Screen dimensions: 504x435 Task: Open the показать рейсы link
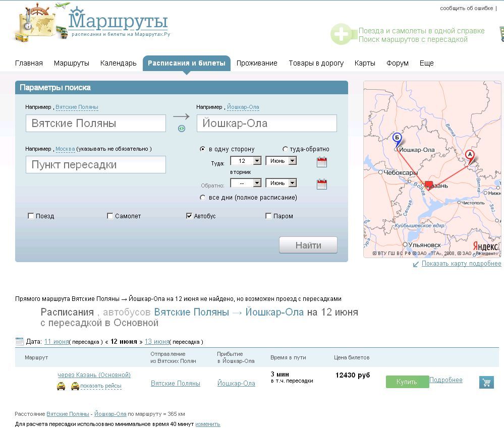[x=101, y=386]
